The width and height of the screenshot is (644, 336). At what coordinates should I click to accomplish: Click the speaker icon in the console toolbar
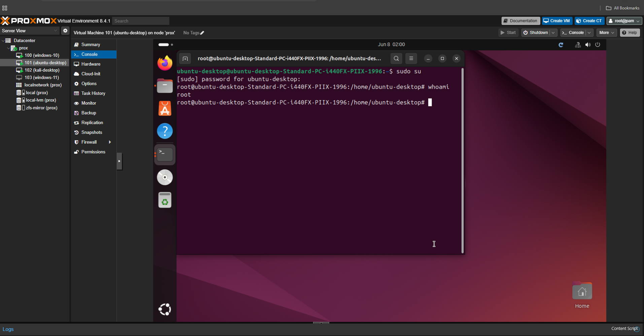pyautogui.click(x=588, y=44)
